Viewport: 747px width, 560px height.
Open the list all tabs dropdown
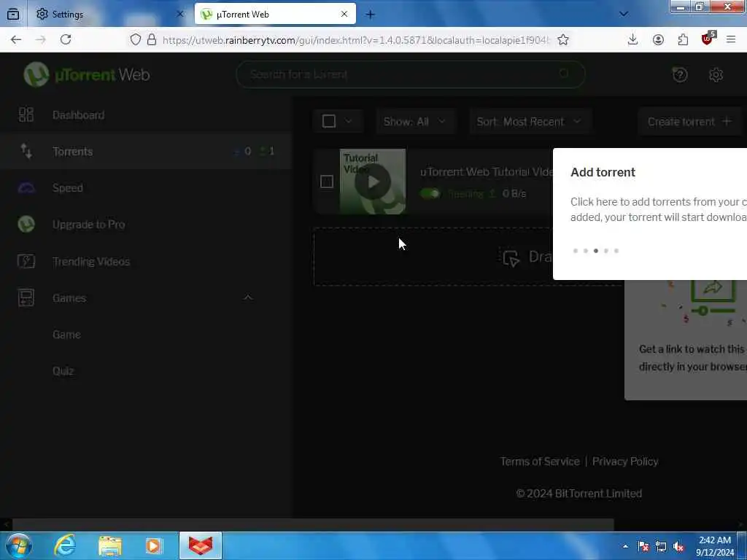click(624, 14)
